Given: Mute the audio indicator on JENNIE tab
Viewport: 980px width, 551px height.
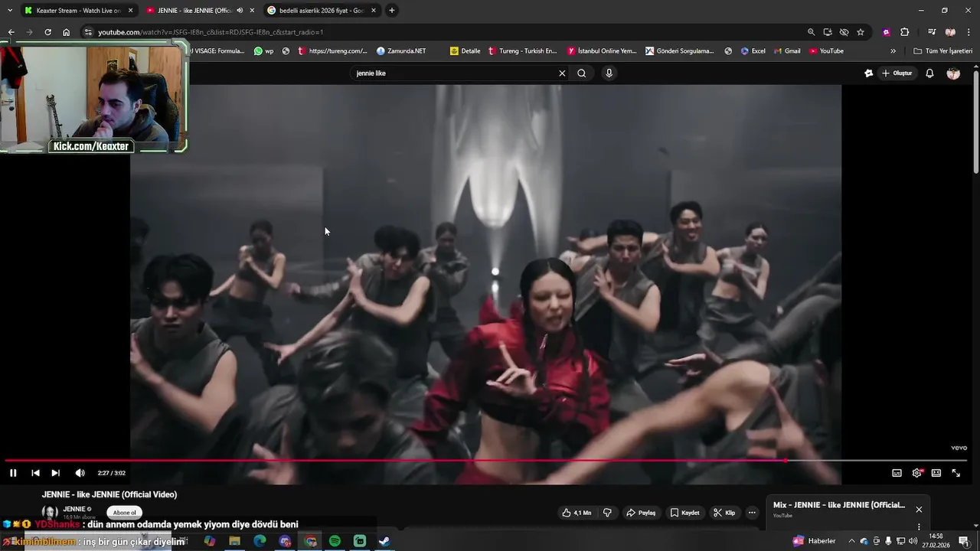Looking at the screenshot, I should click(x=240, y=11).
